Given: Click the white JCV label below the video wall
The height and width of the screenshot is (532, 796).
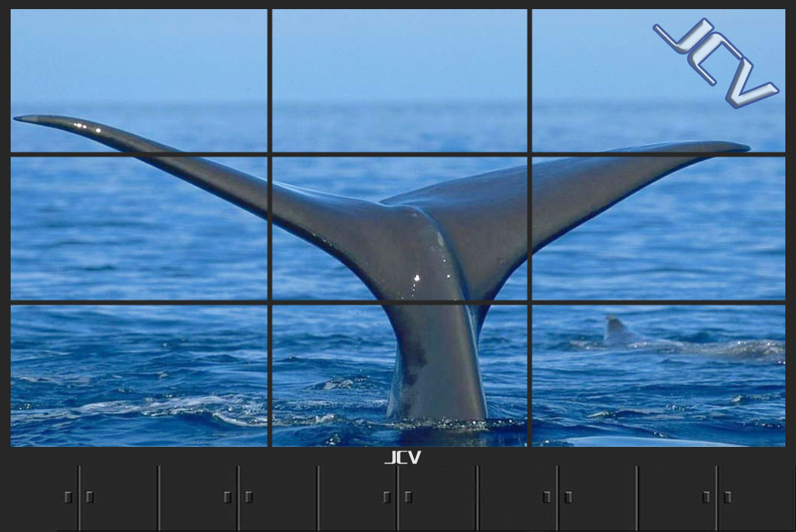Looking at the screenshot, I should coord(403,458).
